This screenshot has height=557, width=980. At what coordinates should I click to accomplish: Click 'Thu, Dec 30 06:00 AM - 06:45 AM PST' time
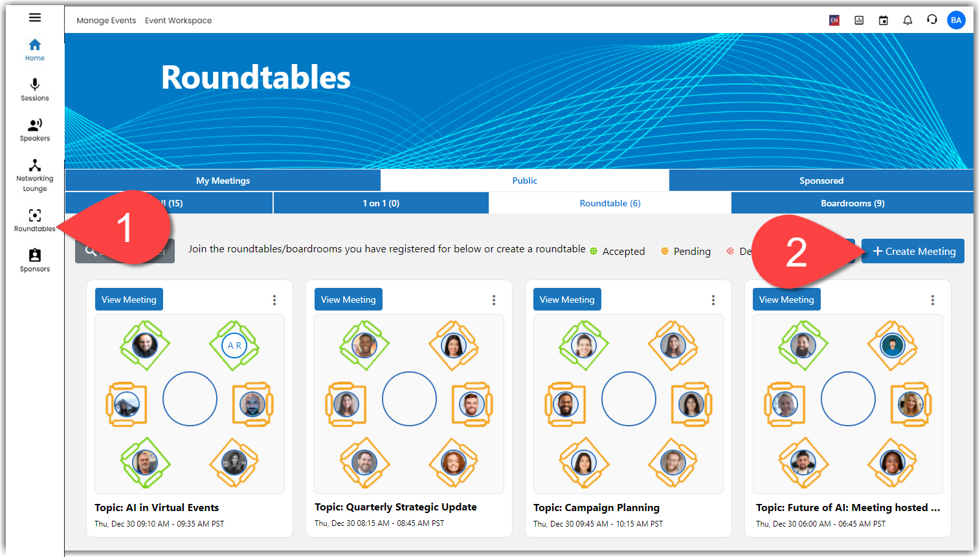click(x=821, y=524)
